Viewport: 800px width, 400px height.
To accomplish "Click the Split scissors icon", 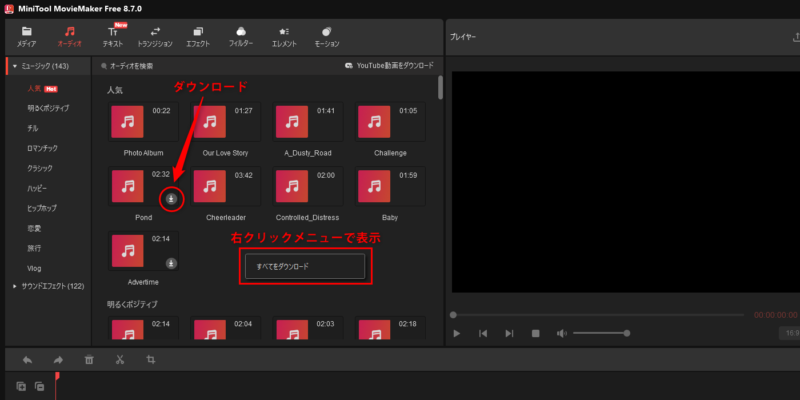I will tap(120, 360).
